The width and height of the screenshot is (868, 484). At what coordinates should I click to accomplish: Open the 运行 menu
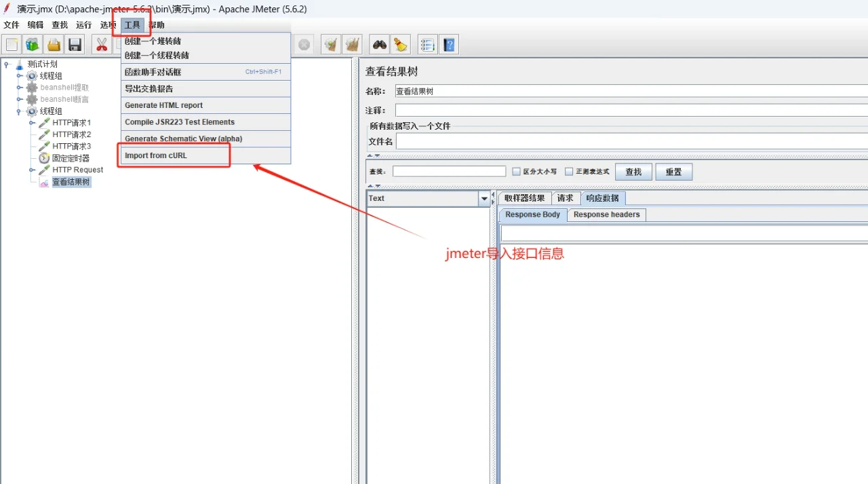pyautogui.click(x=83, y=25)
